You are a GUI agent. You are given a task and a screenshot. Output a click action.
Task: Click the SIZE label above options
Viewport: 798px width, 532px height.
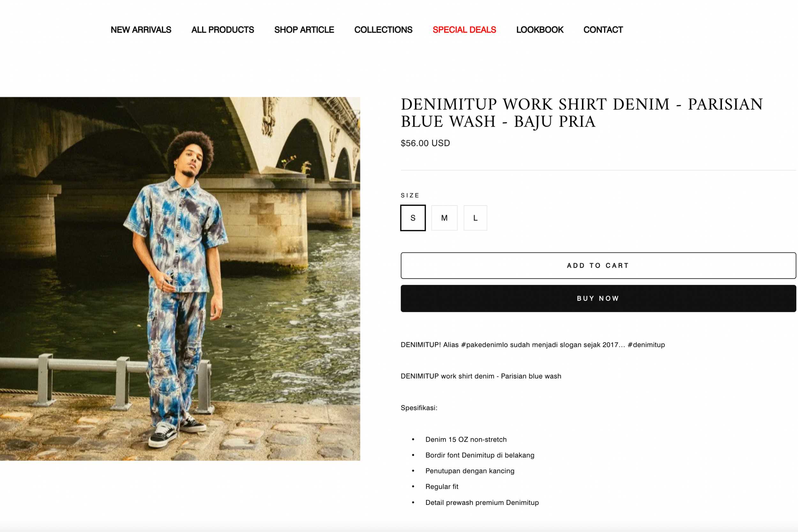pos(410,195)
